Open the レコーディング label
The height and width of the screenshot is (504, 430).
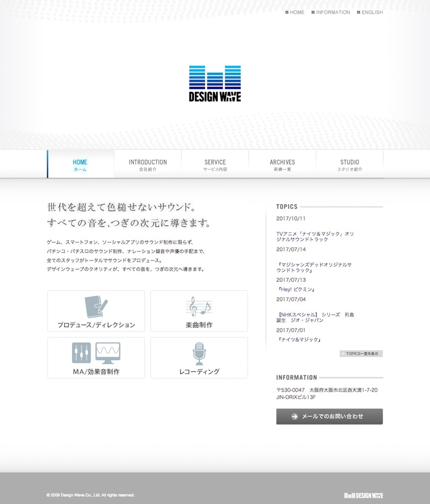[x=199, y=372]
